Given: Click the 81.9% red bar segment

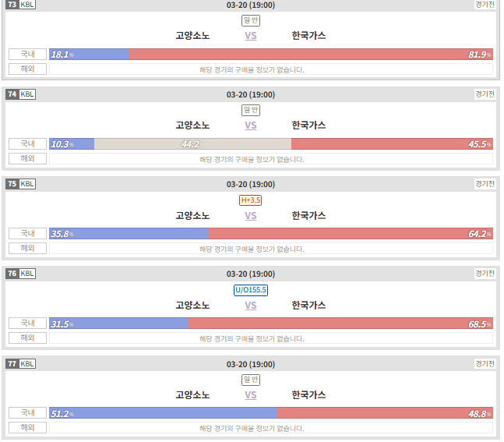Looking at the screenshot, I should (311, 55).
